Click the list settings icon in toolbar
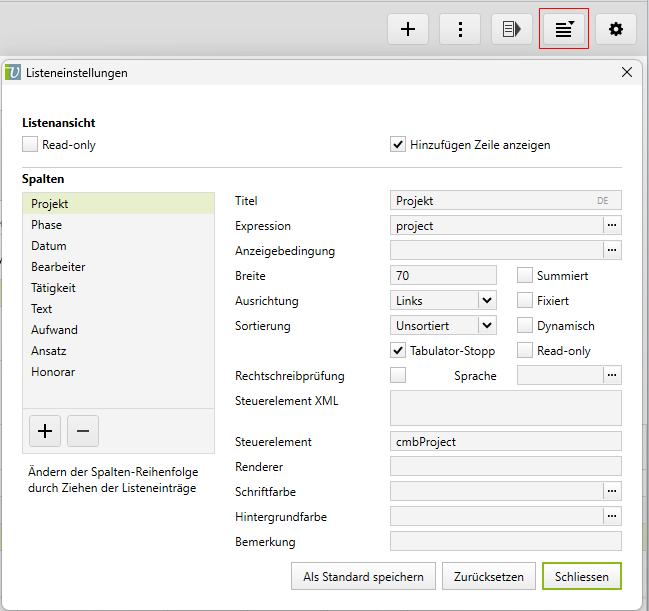Image resolution: width=649 pixels, height=611 pixels. [564, 29]
